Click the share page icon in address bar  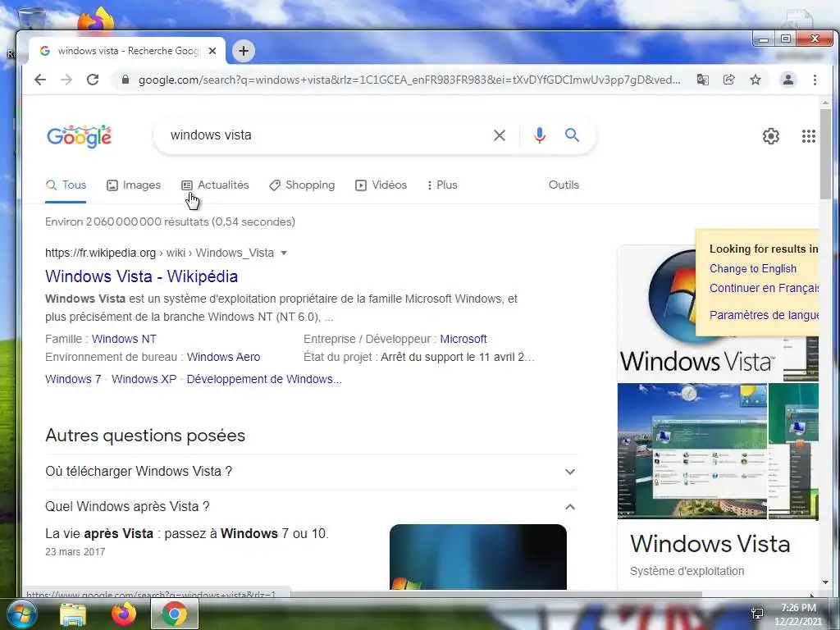tap(729, 80)
